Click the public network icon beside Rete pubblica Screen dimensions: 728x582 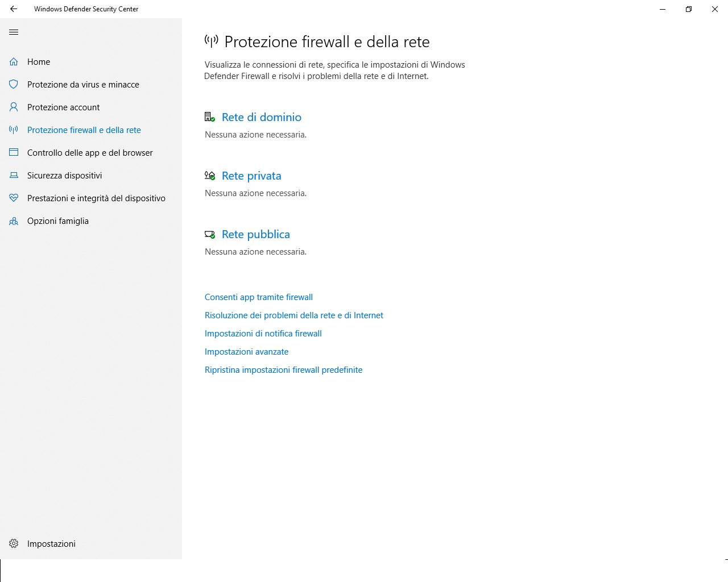click(x=210, y=234)
